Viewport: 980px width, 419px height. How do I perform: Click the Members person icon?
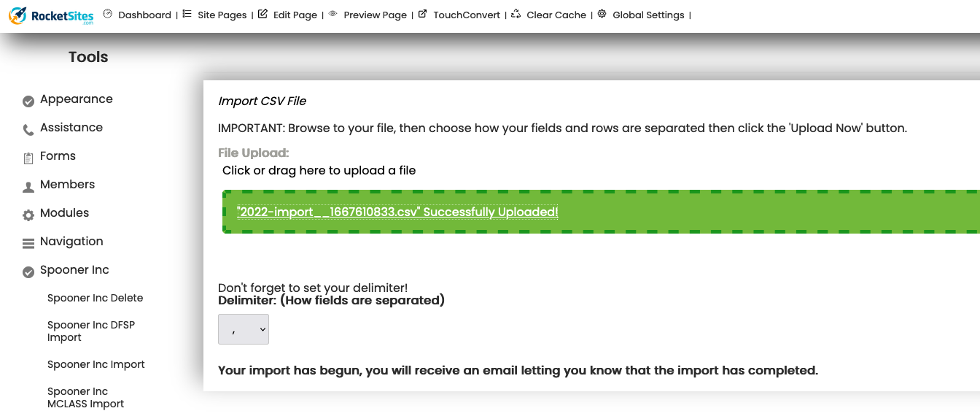click(x=28, y=187)
